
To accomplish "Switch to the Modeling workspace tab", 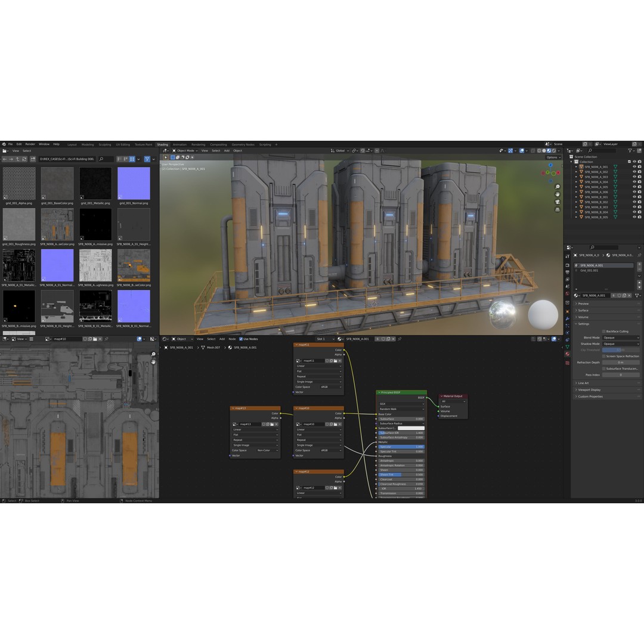I will coord(88,144).
